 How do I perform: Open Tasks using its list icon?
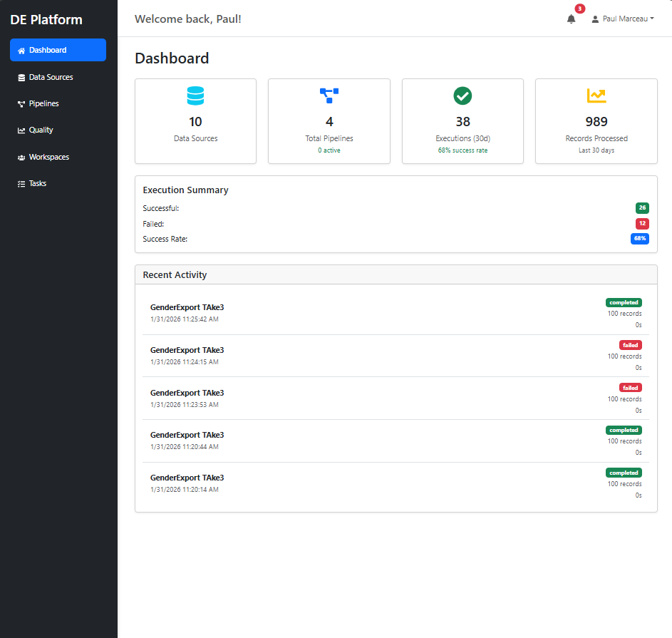click(x=21, y=183)
